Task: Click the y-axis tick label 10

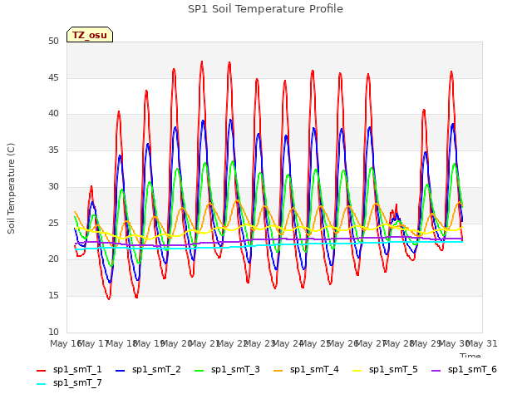Action: (53, 332)
